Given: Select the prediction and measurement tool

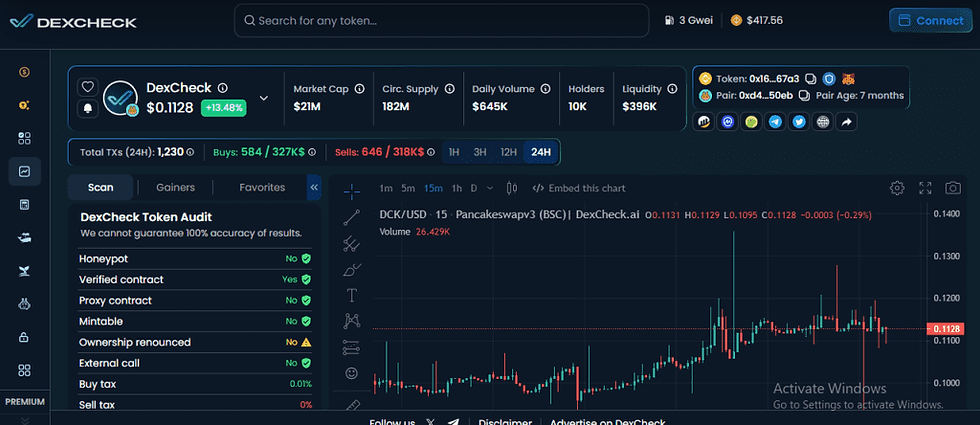Looking at the screenshot, I should coord(352,347).
